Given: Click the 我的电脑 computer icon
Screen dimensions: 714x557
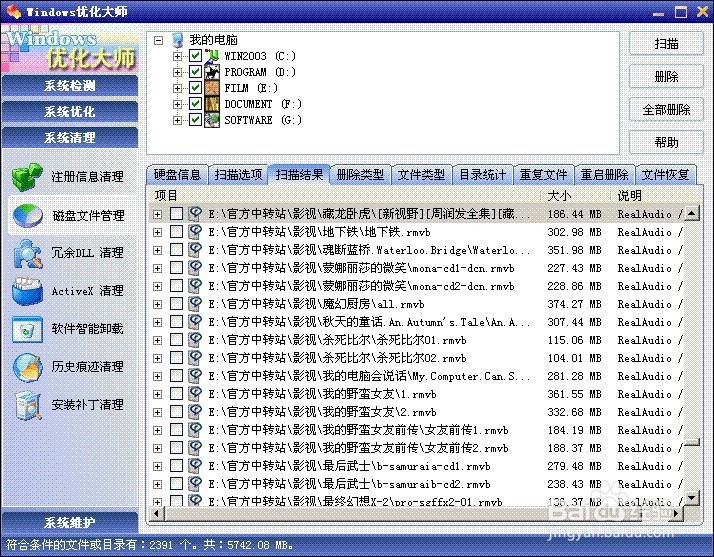Looking at the screenshot, I should coord(178,40).
